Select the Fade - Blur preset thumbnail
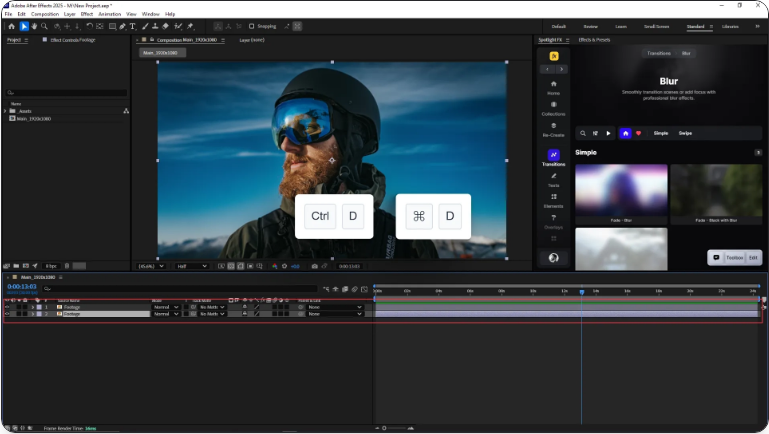 (621, 191)
